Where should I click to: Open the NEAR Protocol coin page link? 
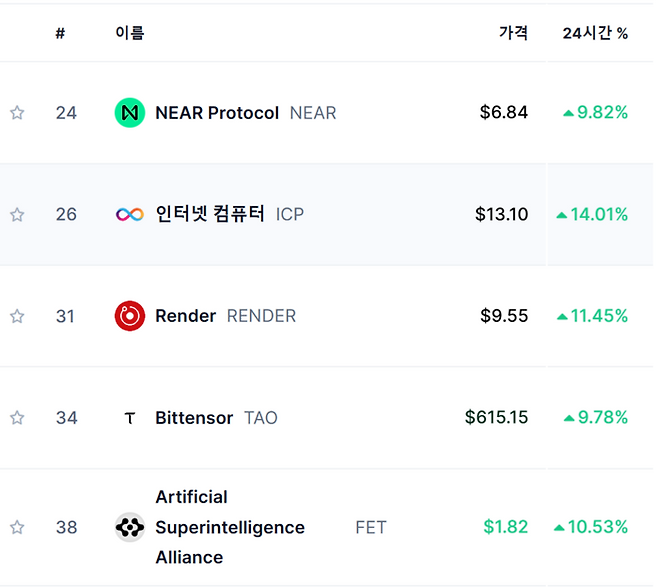[x=217, y=113]
